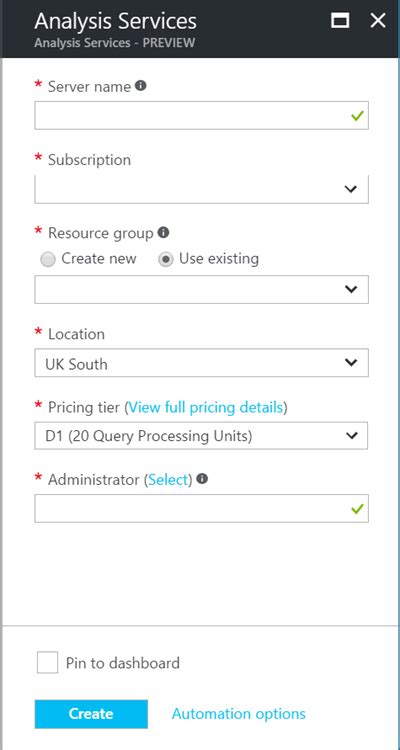
Task: Focus the Administrator input field
Action: (x=201, y=508)
